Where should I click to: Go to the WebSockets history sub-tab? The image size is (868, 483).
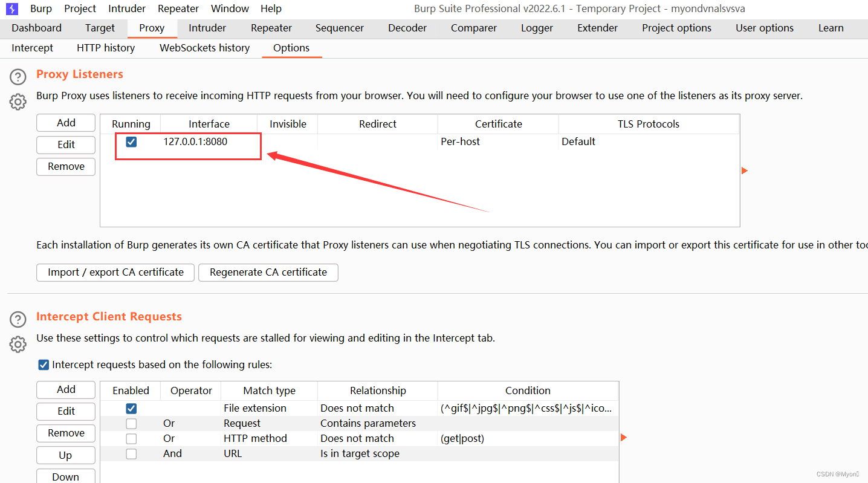click(x=204, y=48)
